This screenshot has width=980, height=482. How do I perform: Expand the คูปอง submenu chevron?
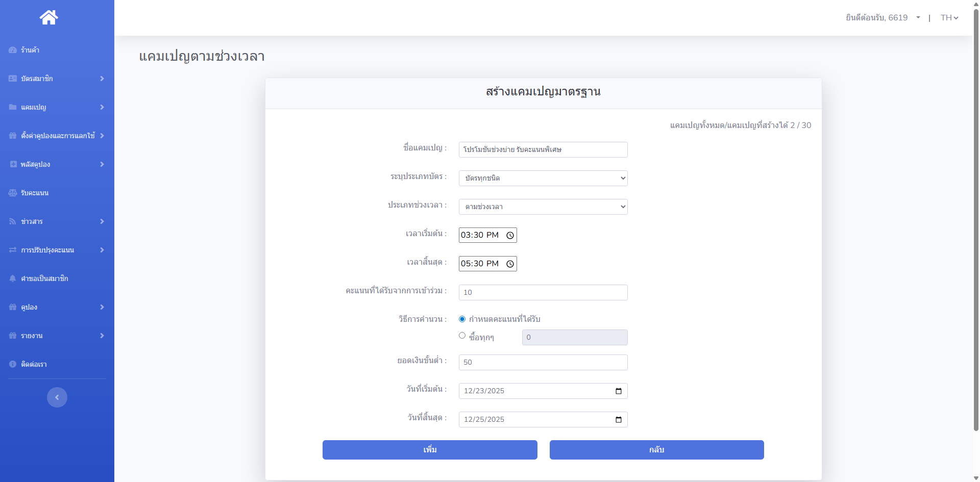102,307
